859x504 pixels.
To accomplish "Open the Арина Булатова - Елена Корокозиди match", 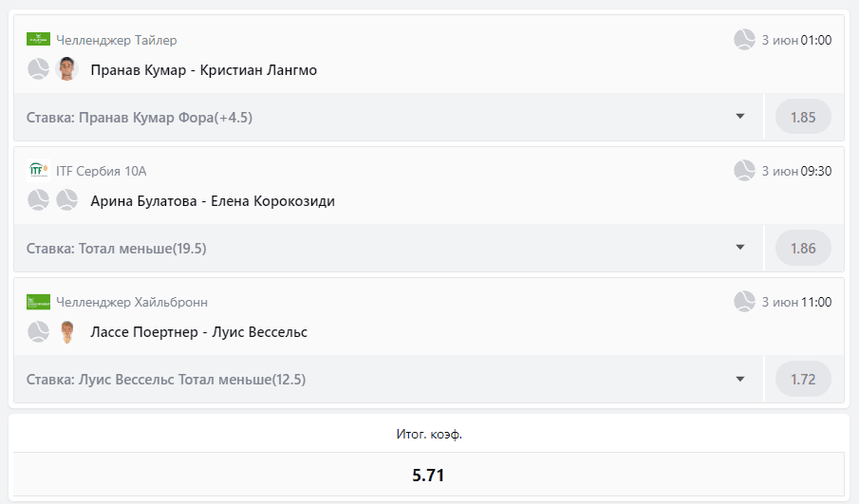I will (212, 201).
